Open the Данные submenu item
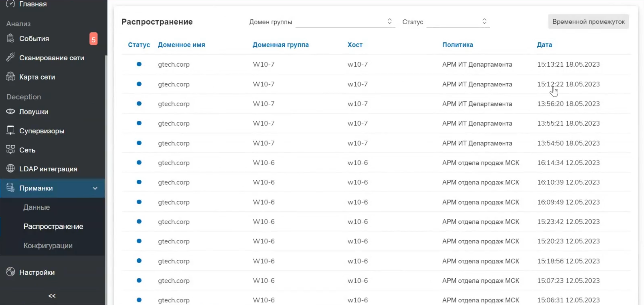 (x=36, y=207)
